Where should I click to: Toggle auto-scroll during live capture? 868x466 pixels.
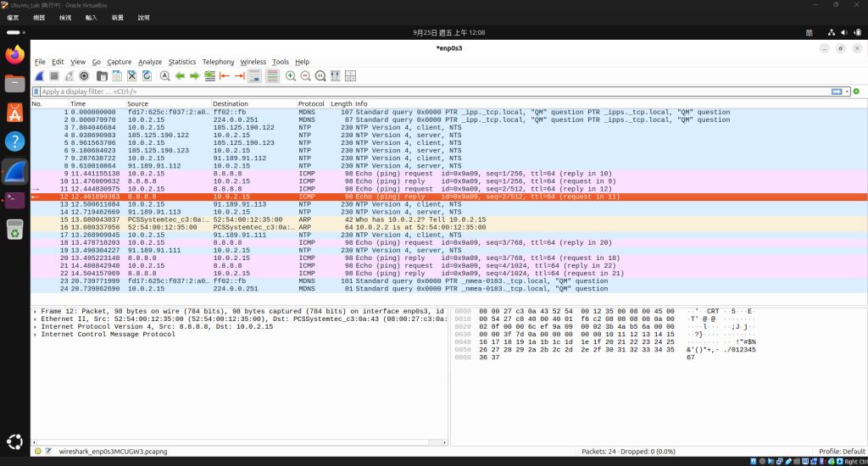[254, 76]
